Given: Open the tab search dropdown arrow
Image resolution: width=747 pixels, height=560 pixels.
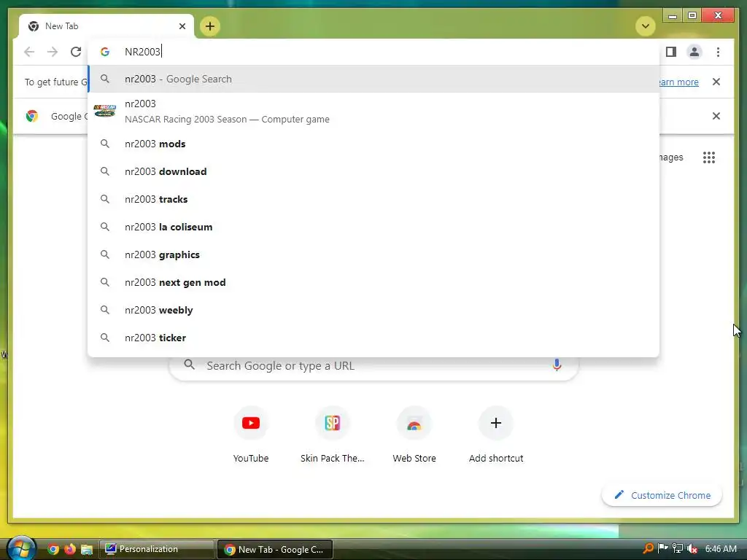Looking at the screenshot, I should (x=646, y=26).
